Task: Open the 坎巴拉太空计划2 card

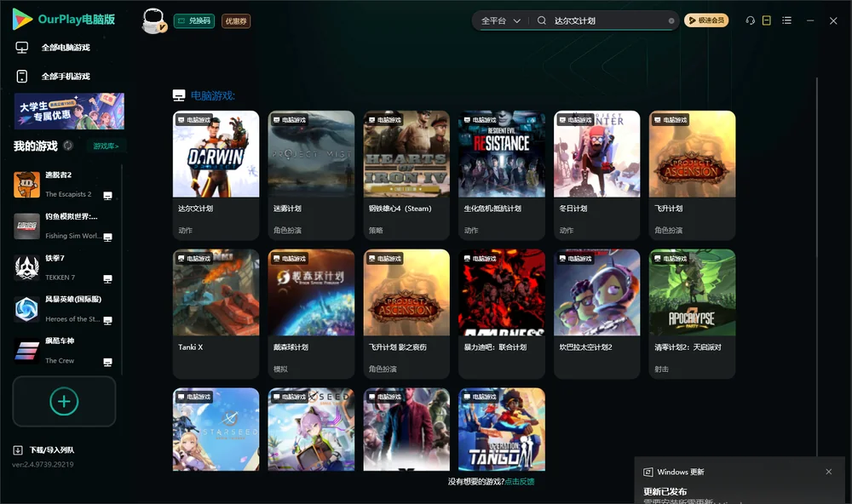Action: (x=596, y=313)
